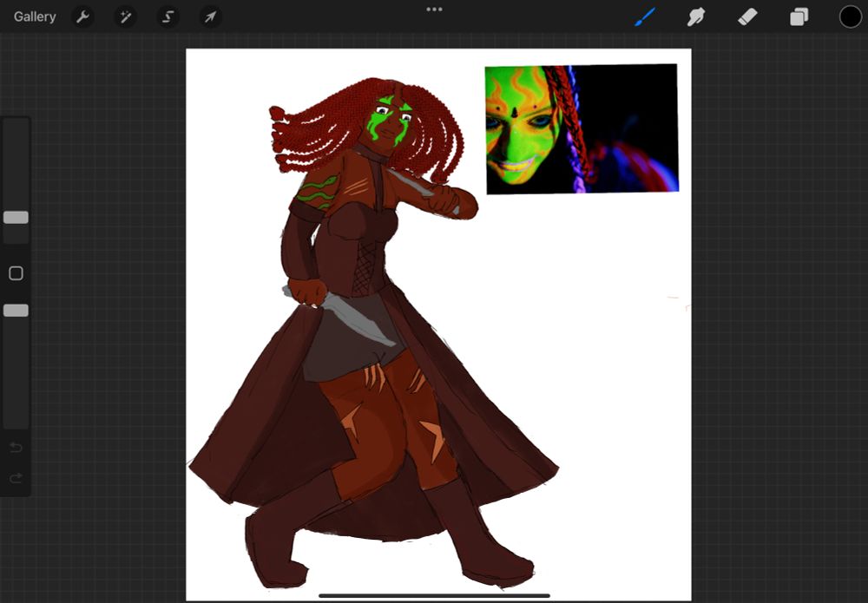Tap the sidebar modify square button
The width and height of the screenshot is (868, 603).
coord(15,272)
